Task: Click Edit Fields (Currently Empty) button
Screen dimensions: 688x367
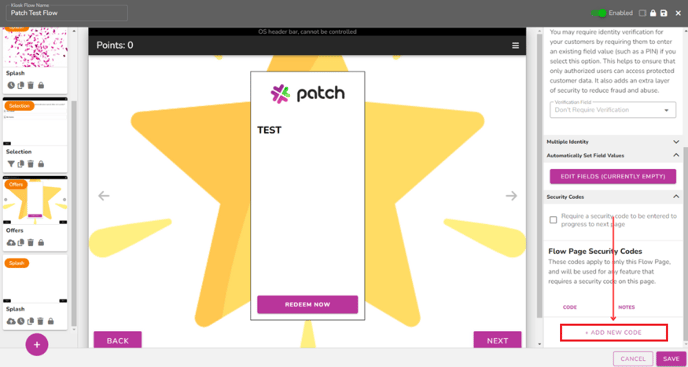Action: coord(613,176)
